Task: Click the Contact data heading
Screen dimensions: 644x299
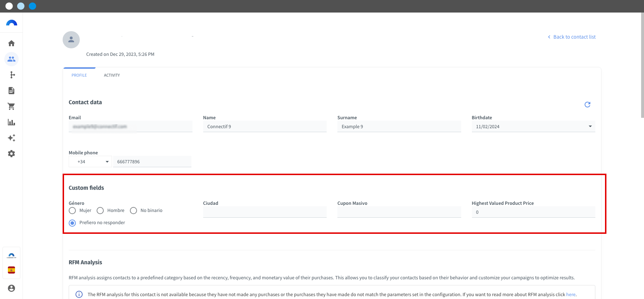Action: point(85,102)
